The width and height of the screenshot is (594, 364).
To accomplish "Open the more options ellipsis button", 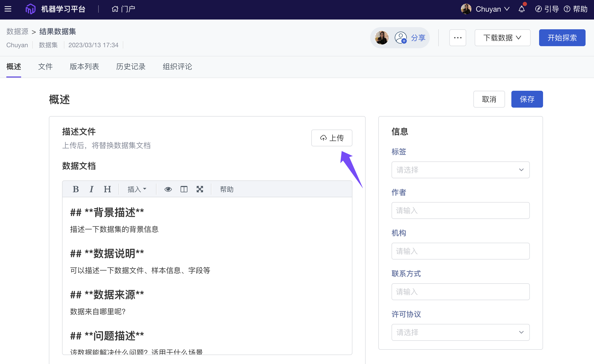I will (x=458, y=38).
